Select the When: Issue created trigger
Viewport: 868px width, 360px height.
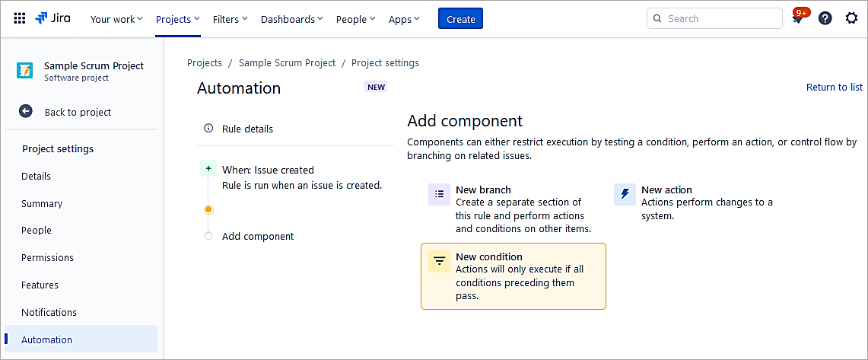coord(268,170)
